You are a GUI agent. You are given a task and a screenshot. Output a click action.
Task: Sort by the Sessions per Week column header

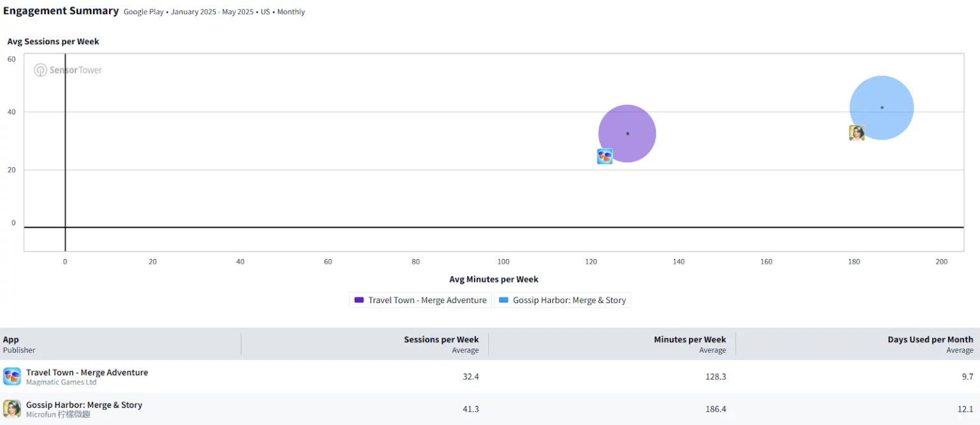click(x=441, y=339)
